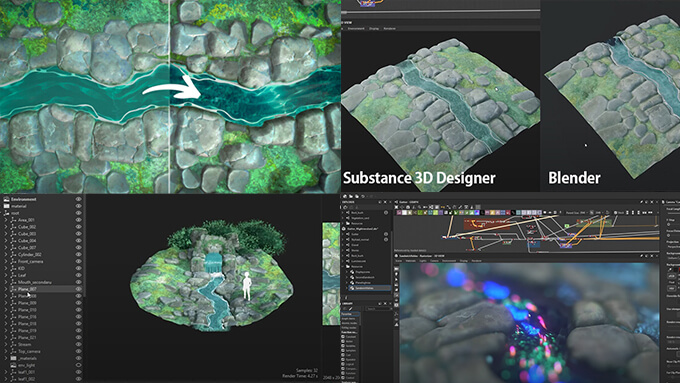Select the Stones graph in Explorer

355,250
